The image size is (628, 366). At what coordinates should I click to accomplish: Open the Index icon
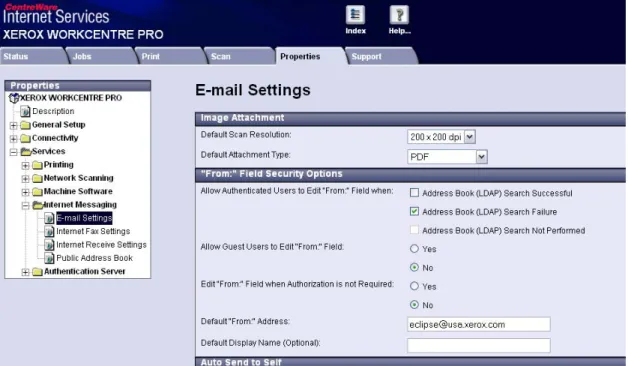(x=355, y=15)
